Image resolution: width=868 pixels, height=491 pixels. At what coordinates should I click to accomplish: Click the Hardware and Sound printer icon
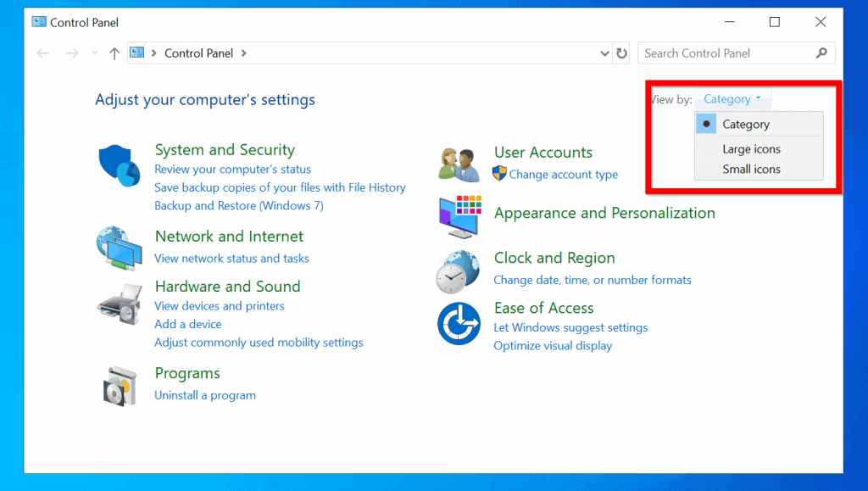[x=120, y=304]
